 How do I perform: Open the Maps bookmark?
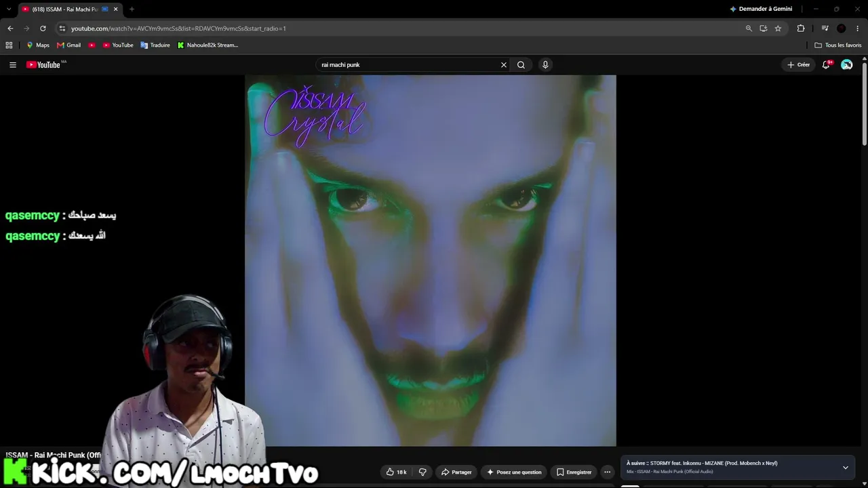click(x=37, y=45)
